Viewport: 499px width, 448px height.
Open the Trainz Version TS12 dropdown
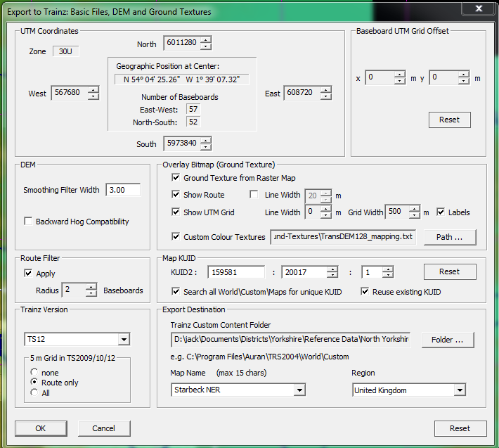[124, 340]
